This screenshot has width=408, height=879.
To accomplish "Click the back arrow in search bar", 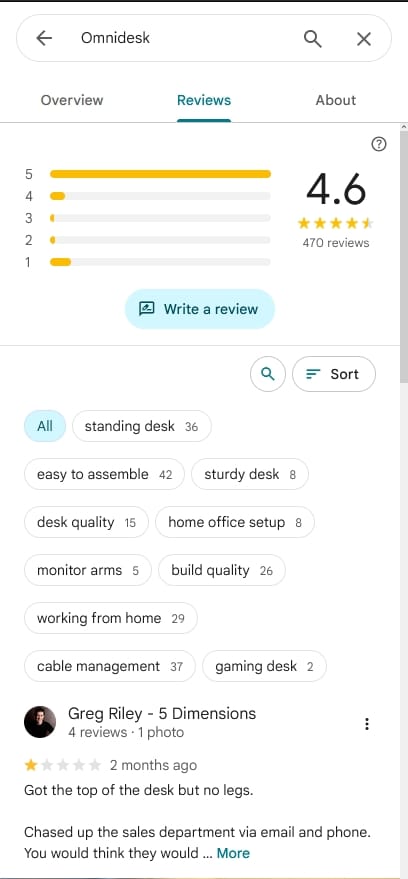I will tap(44, 38).
